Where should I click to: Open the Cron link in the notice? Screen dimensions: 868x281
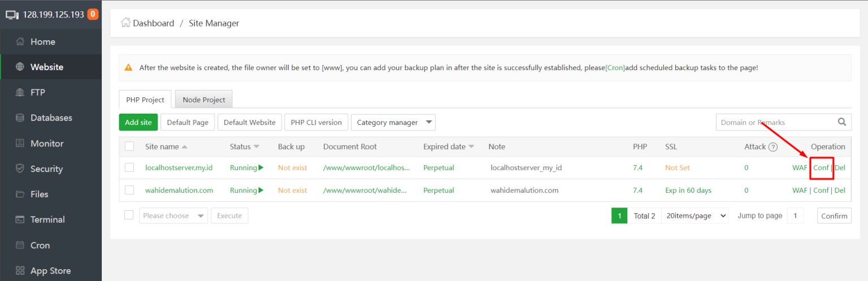pyautogui.click(x=615, y=68)
